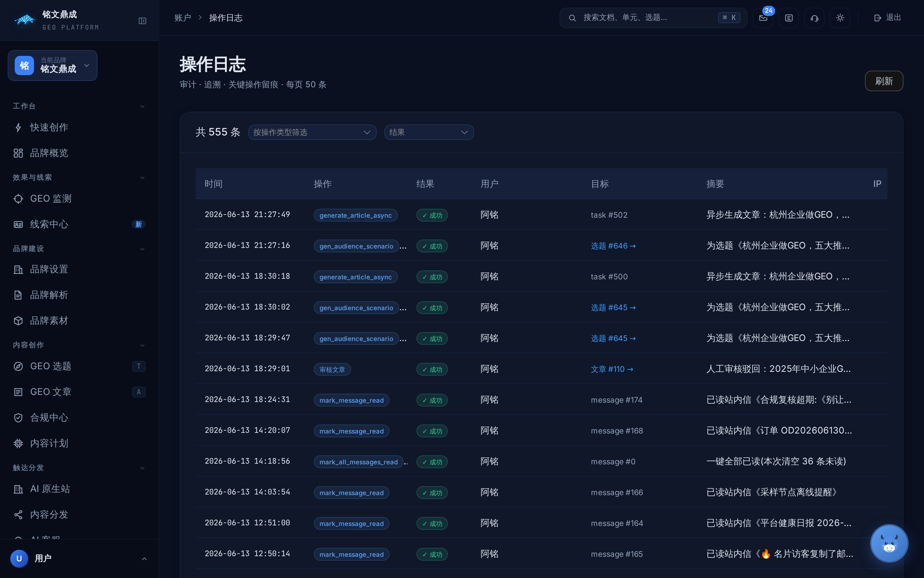The height and width of the screenshot is (578, 924).
Task: Click the file icon beside 品牌解析
Action: [x=18, y=295]
